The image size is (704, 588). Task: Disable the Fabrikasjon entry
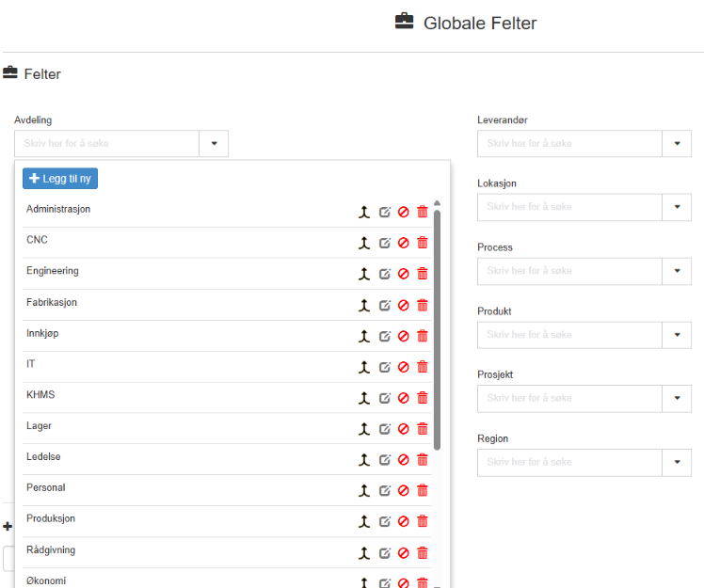coord(404,305)
